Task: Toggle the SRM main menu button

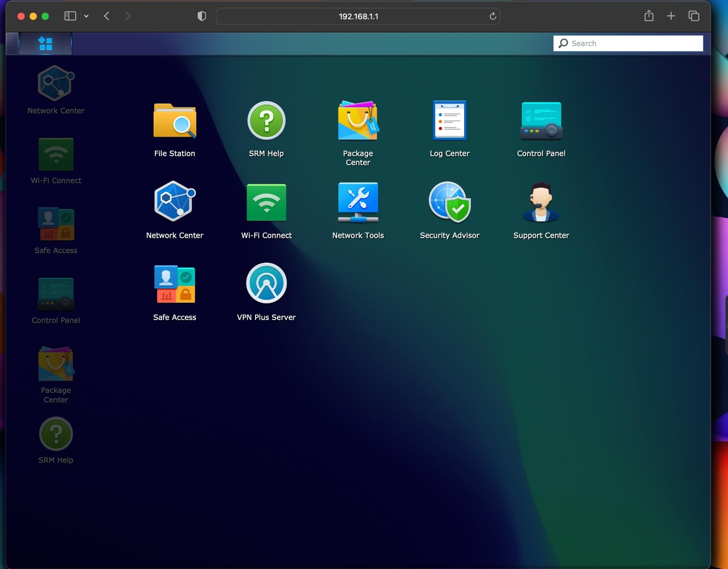Action: point(46,44)
